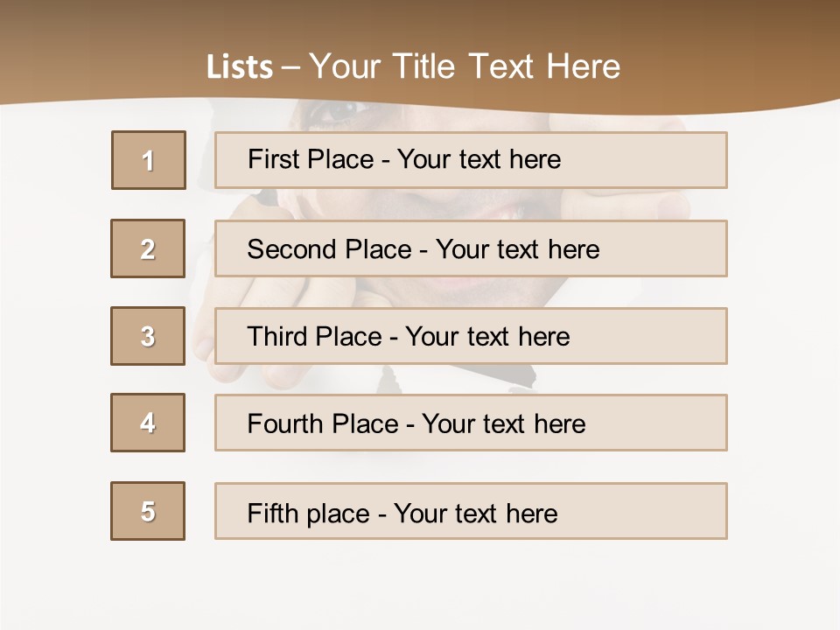Click the "First Place - Your text here" bar
The width and height of the screenshot is (840, 630).
[471, 160]
